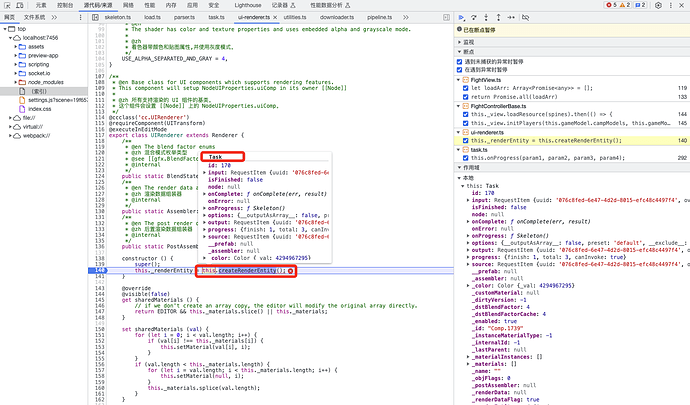This screenshot has width=690, height=405.
Task: Click the red error count badge
Action: tap(611, 5)
